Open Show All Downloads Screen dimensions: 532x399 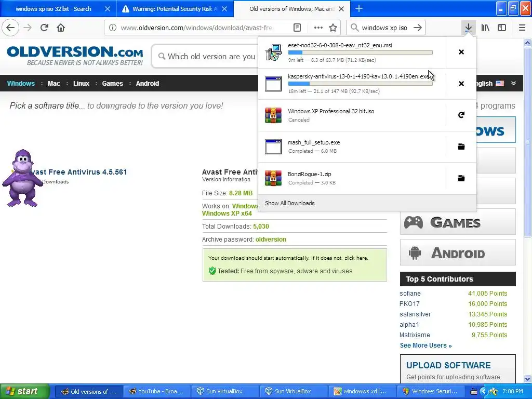pyautogui.click(x=290, y=203)
